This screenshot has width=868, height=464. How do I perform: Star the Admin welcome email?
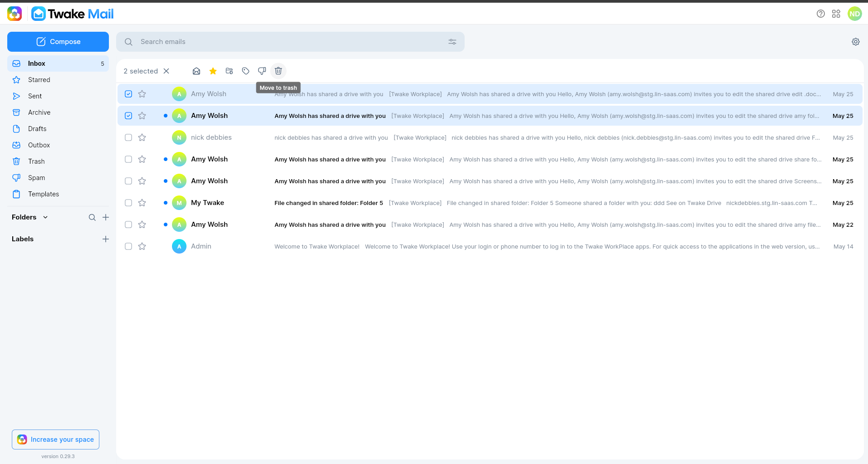(x=142, y=246)
